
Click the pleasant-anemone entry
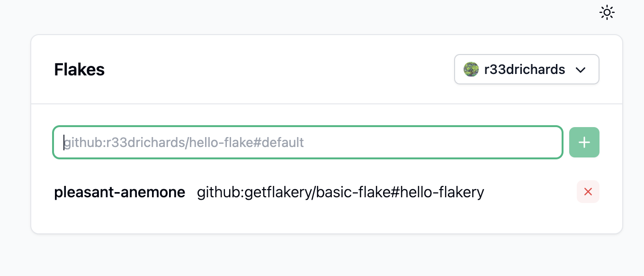coord(120,192)
